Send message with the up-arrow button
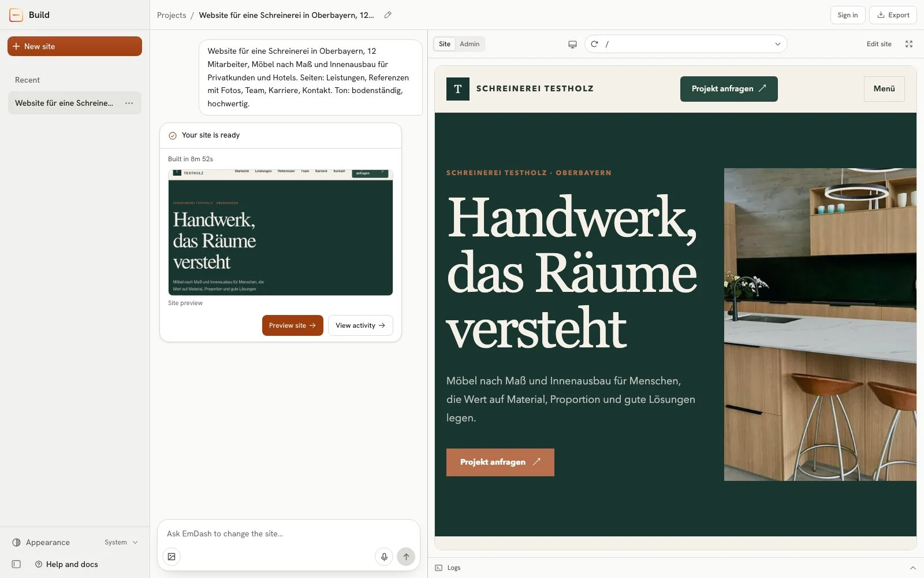 click(x=406, y=557)
